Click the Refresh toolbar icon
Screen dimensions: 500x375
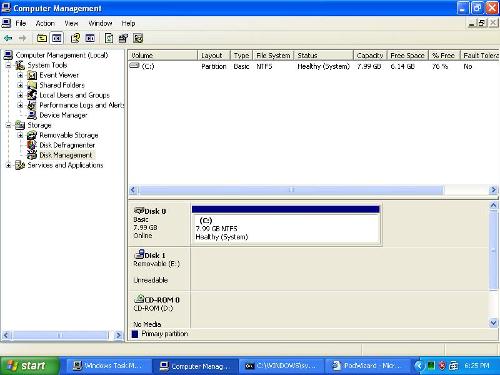coord(109,38)
